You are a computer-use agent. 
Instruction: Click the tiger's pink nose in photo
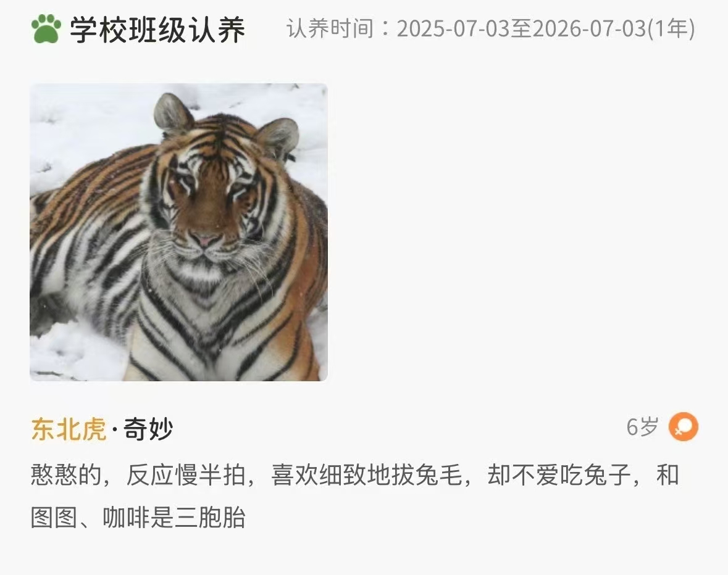(204, 239)
